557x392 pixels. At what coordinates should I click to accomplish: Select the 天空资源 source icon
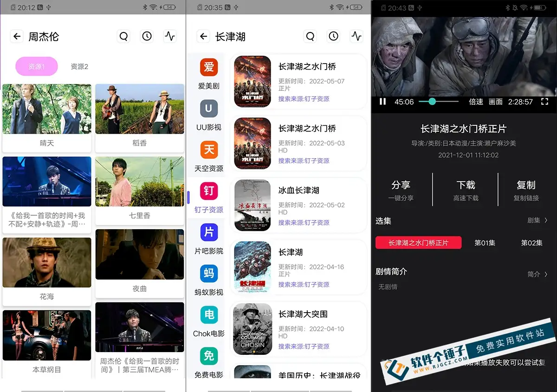click(x=209, y=150)
